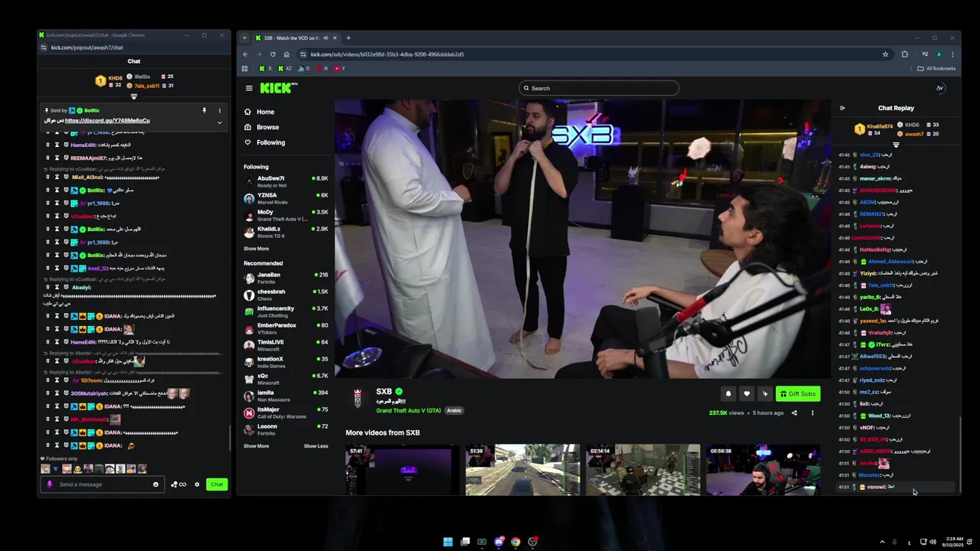Open AbuSwe7l followed channel
980x551 pixels.
(x=286, y=181)
